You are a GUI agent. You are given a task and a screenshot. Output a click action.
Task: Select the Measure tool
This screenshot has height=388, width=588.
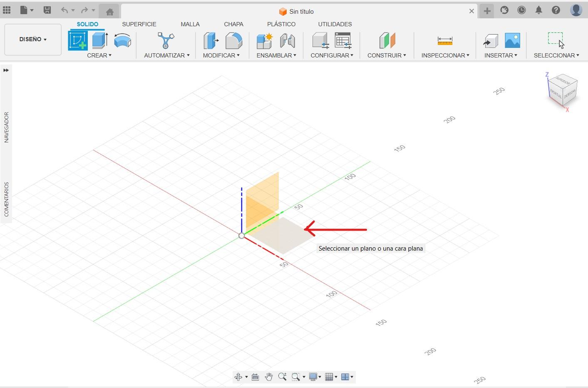[445, 41]
